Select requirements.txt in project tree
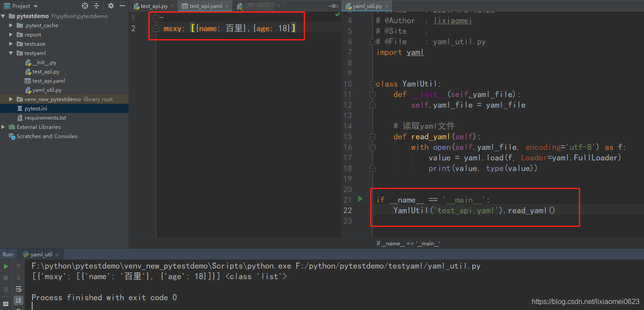This screenshot has height=310, width=644. pyautogui.click(x=45, y=118)
